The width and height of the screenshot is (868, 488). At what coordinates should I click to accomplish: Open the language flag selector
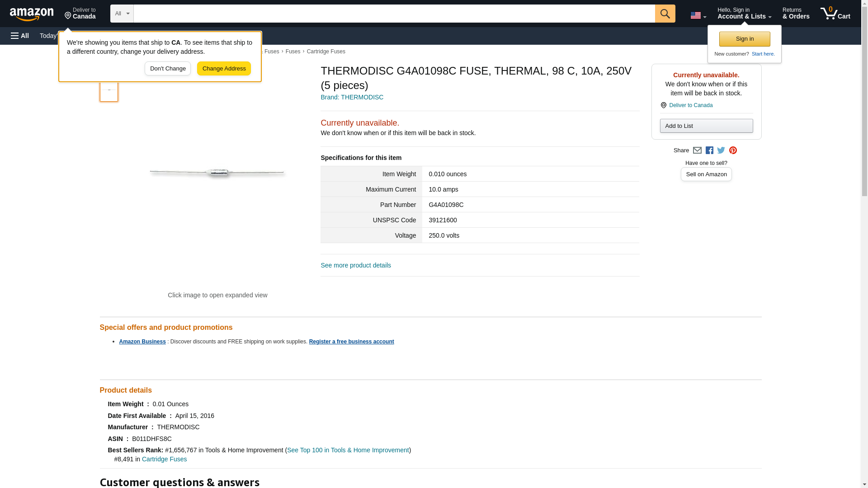(698, 15)
